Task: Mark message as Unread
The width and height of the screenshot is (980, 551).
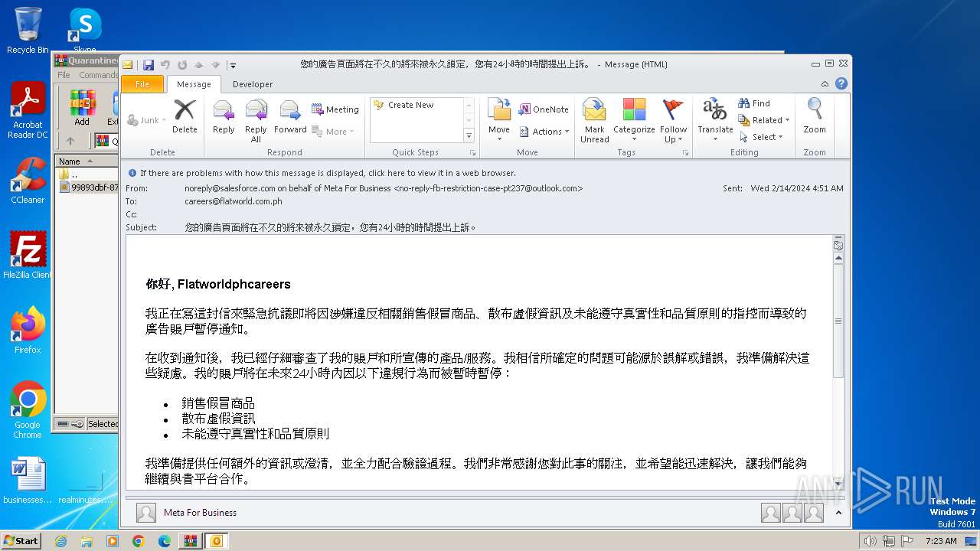Action: (x=595, y=121)
